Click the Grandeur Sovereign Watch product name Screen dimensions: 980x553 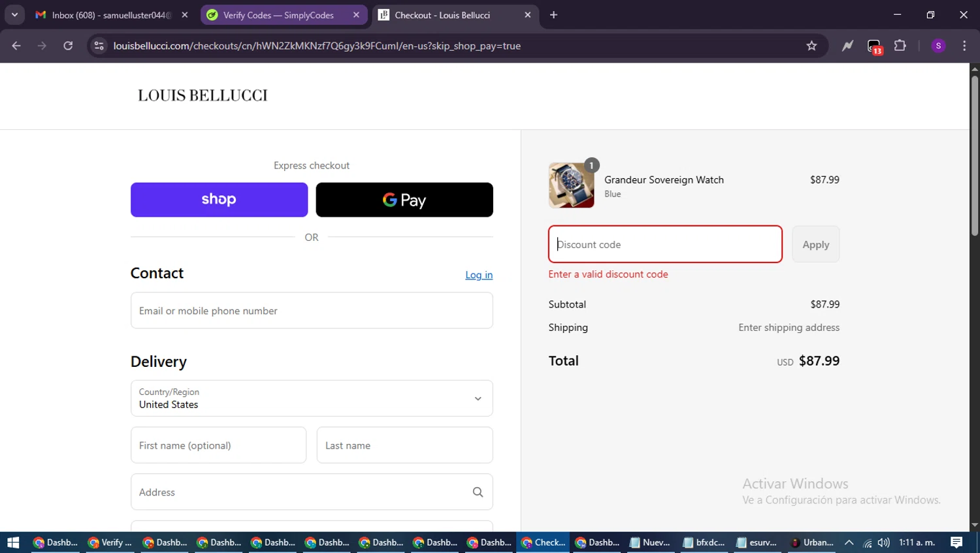664,180
